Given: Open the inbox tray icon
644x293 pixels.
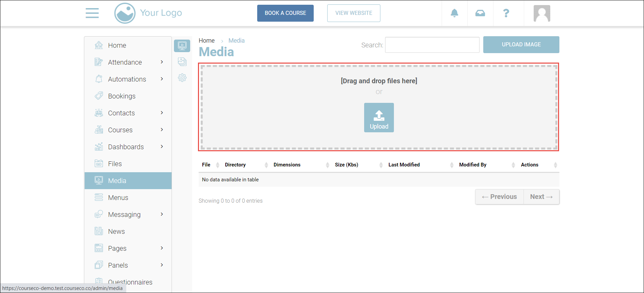Looking at the screenshot, I should tap(480, 13).
